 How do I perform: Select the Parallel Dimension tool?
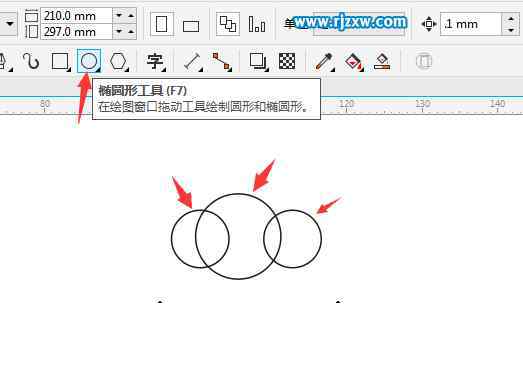tap(193, 61)
